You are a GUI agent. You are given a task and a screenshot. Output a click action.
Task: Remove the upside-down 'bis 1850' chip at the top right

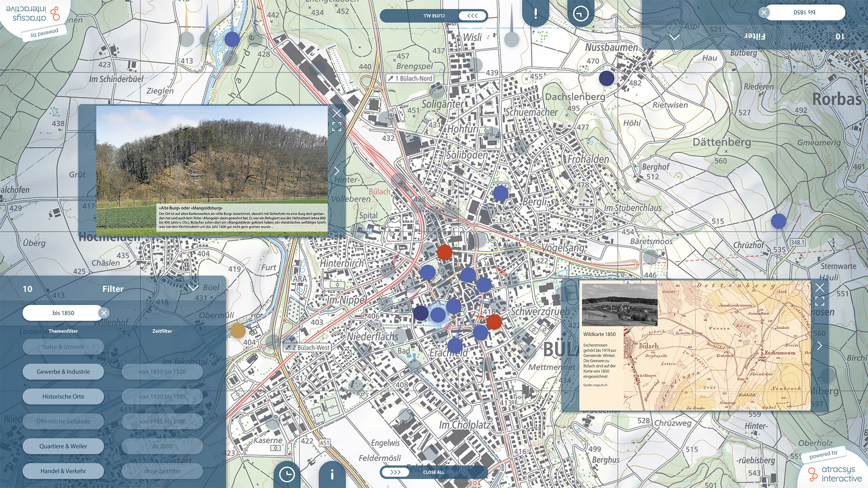764,12
